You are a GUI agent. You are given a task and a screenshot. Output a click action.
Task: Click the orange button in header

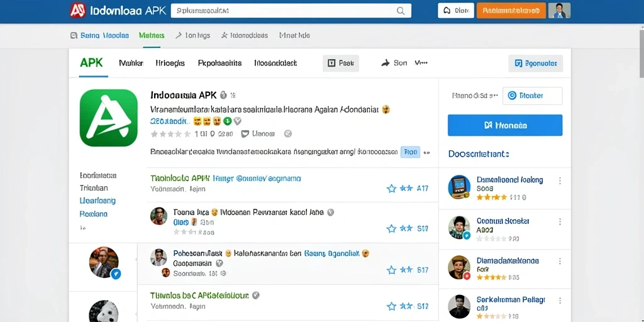pyautogui.click(x=511, y=11)
